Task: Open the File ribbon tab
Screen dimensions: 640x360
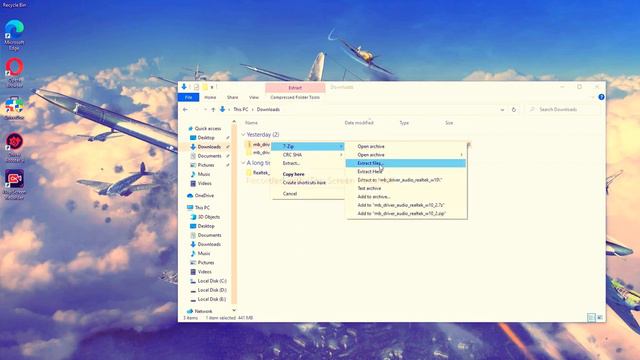Action: tap(189, 97)
